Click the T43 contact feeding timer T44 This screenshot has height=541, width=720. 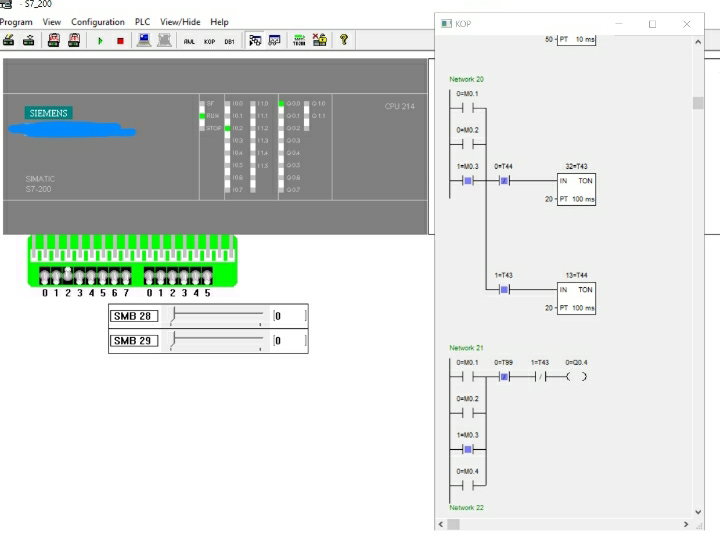pos(504,290)
